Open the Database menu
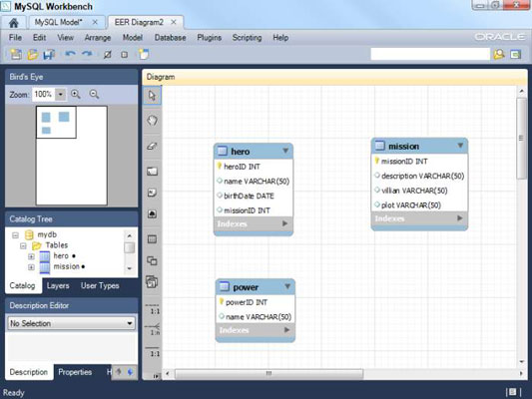Screen dimensions: 532x399 tap(170, 38)
